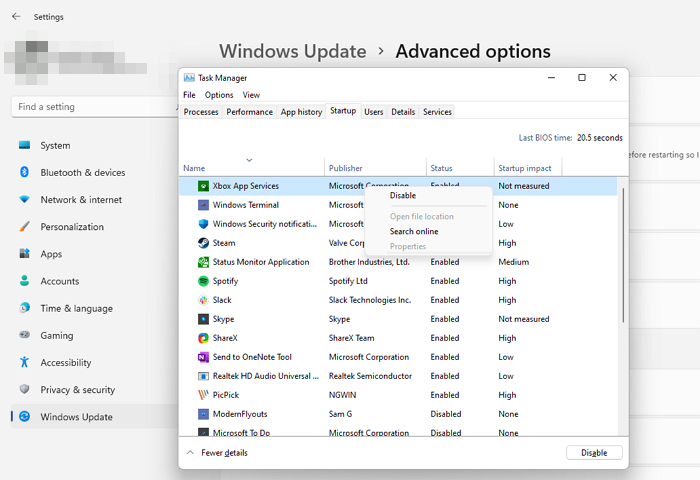Switch to the Performance tab

[x=249, y=112]
